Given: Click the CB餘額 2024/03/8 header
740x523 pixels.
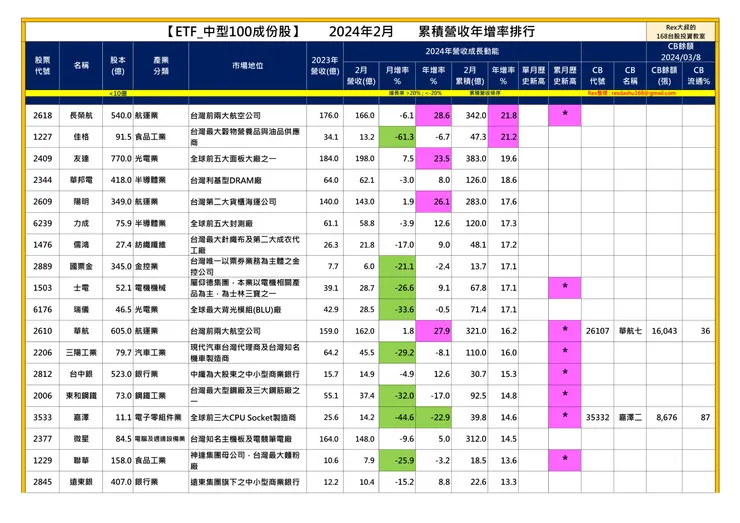Looking at the screenshot, I should coord(681,52).
